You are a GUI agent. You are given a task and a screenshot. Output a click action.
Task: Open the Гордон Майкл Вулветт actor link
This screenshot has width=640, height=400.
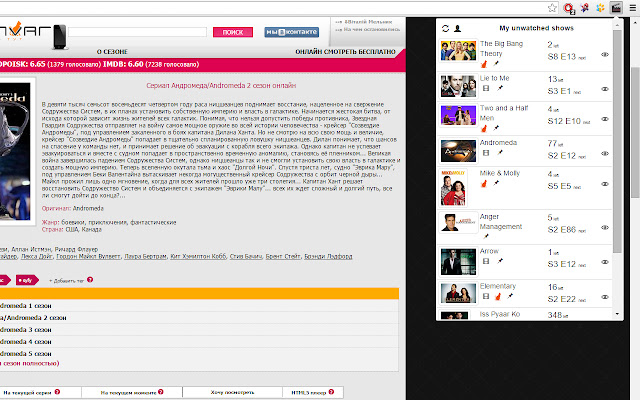88,256
